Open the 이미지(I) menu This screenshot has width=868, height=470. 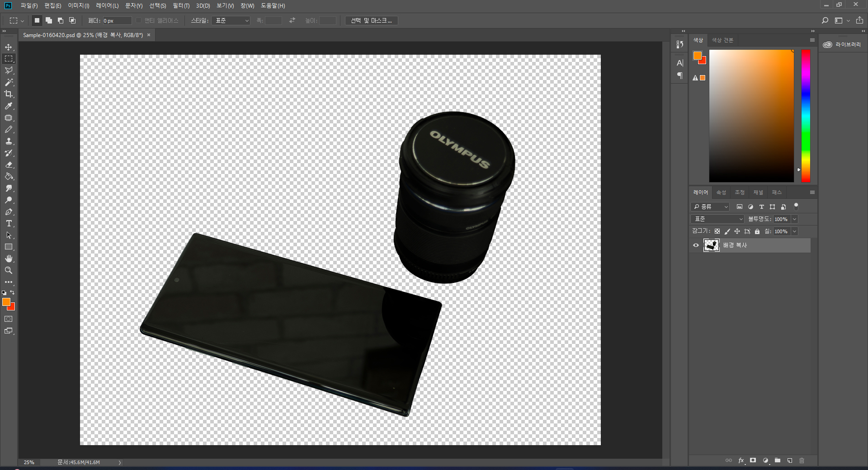[x=79, y=5]
